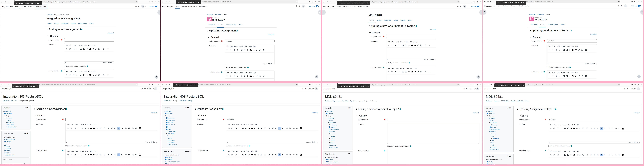Screen dimensions: 644x166
Task: Click 'Site home' breadcrumb in Integration 403 PostgreSQL Edit-mode window
Action: pyautogui.click(x=50, y=15)
